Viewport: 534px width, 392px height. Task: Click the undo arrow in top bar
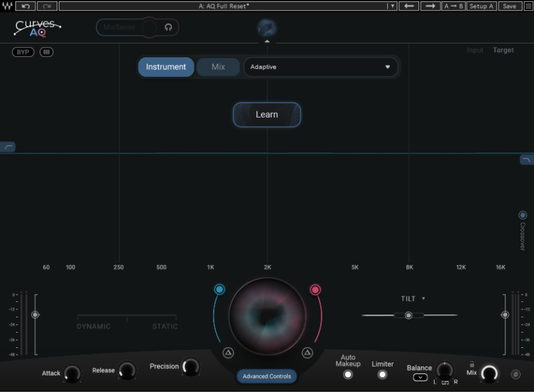26,6
